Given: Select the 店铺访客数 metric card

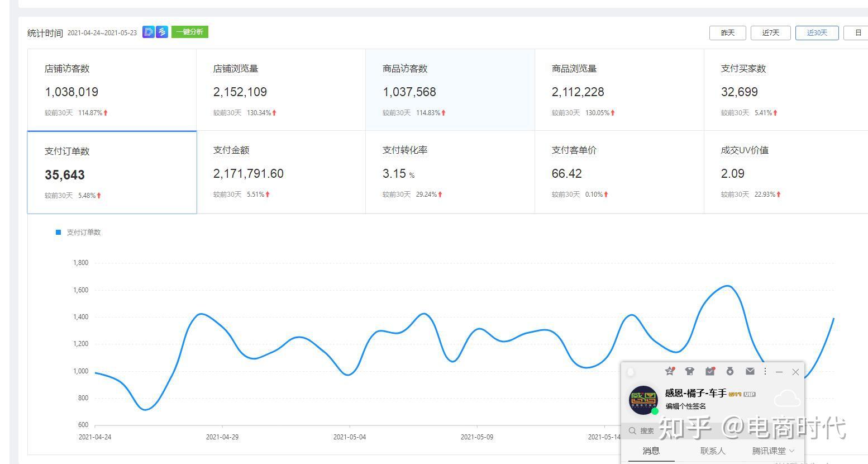Looking at the screenshot, I should tap(112, 90).
